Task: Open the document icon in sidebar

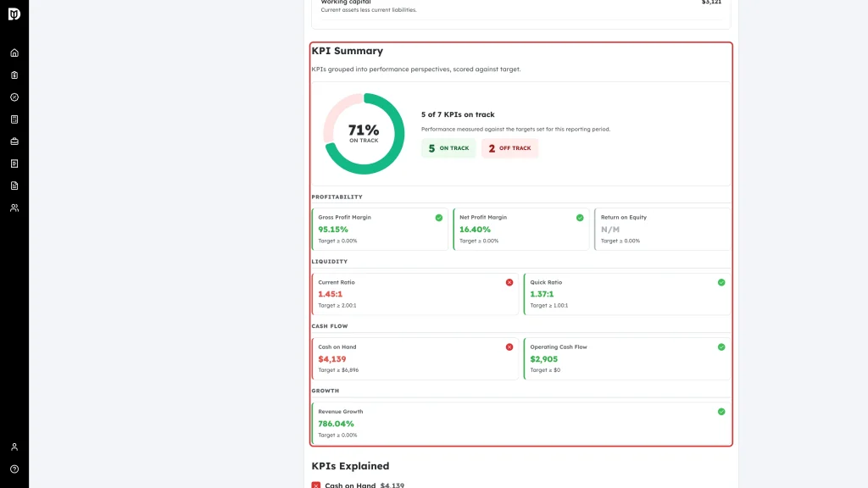Action: [x=14, y=186]
